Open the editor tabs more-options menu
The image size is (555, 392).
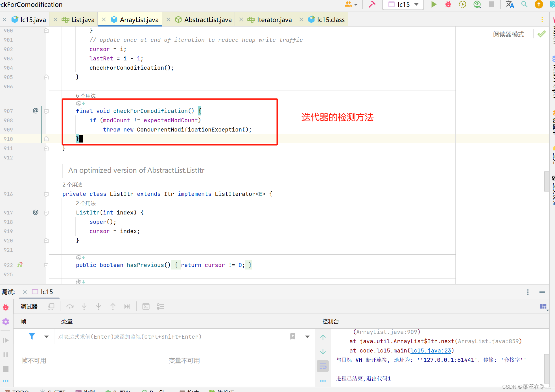542,19
